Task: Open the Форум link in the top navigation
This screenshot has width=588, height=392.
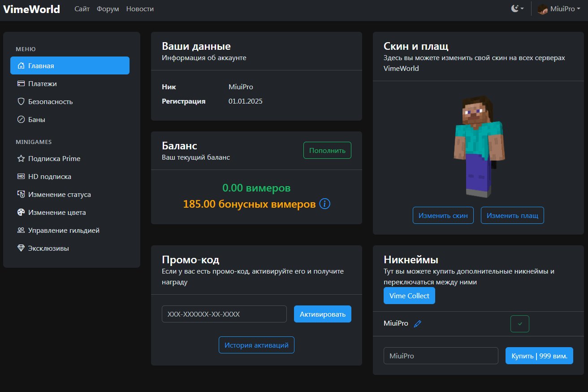Action: click(x=108, y=9)
